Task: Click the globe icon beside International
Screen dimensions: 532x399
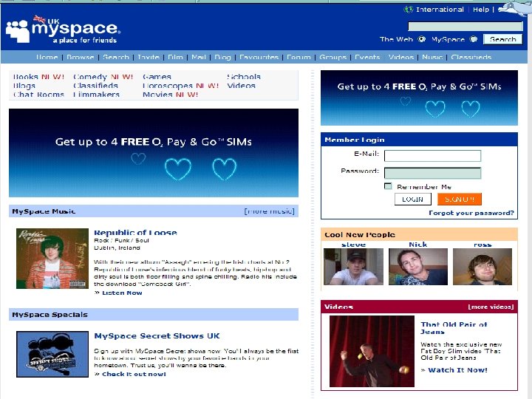Action: tap(408, 10)
